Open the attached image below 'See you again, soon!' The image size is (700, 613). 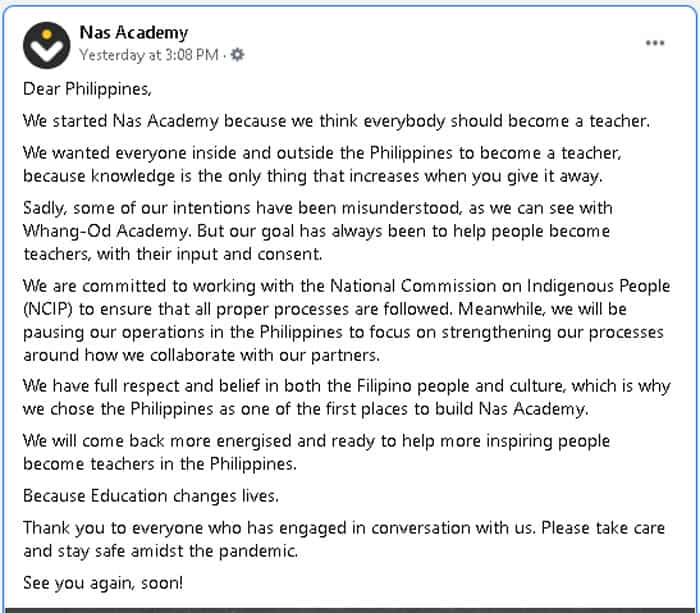click(350, 610)
